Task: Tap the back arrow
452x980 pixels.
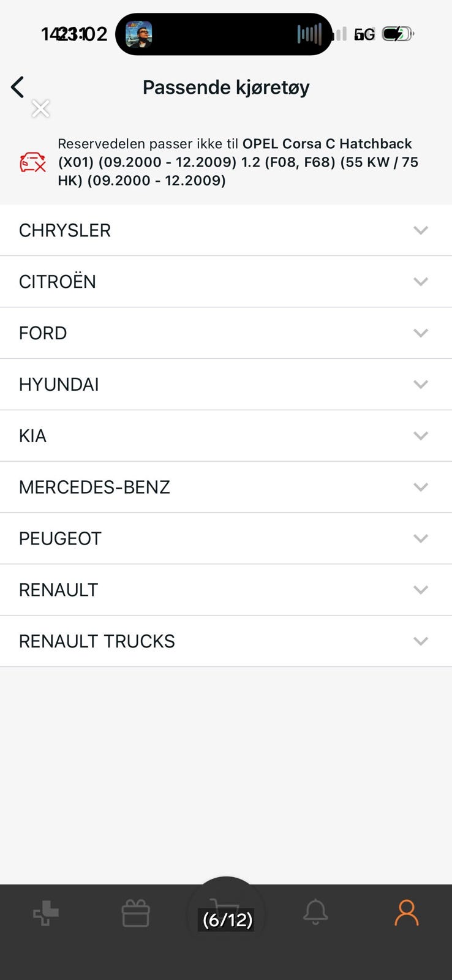Action: [18, 87]
